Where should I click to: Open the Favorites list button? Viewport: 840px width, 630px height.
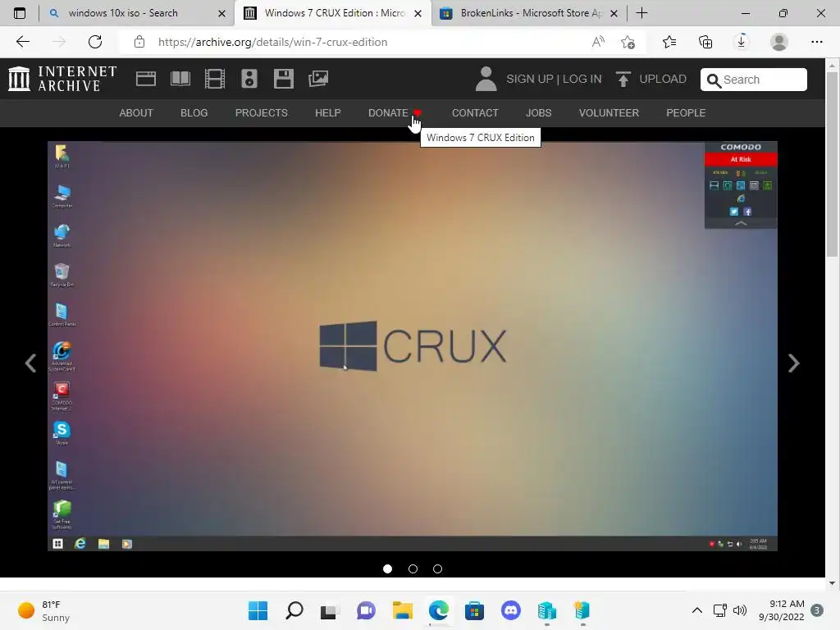pyautogui.click(x=669, y=42)
